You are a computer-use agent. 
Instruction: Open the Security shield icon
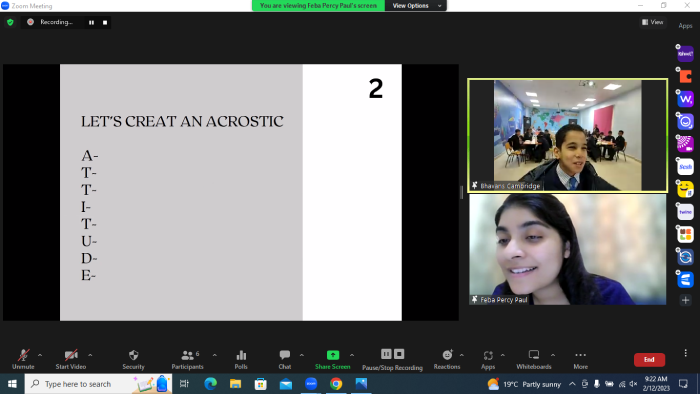[x=133, y=356]
